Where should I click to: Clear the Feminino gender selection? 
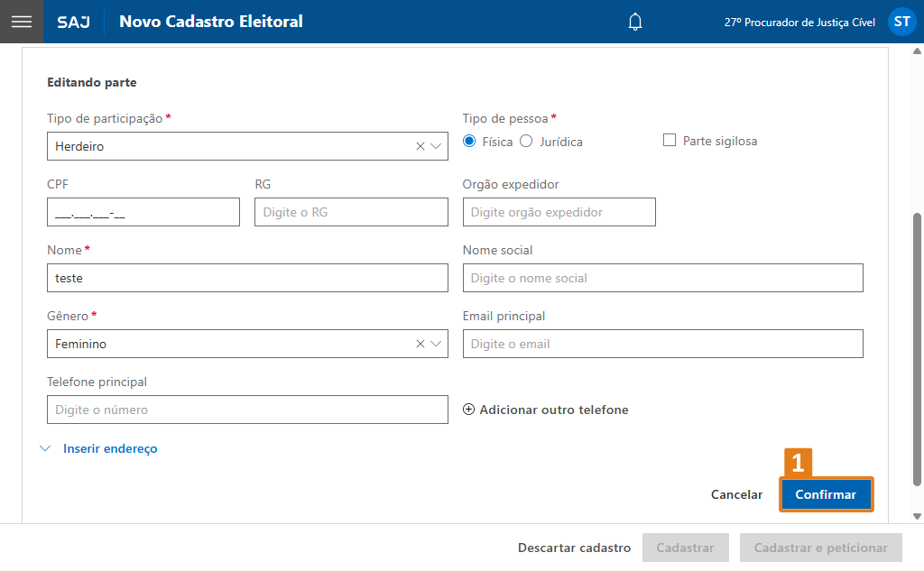pyautogui.click(x=420, y=344)
